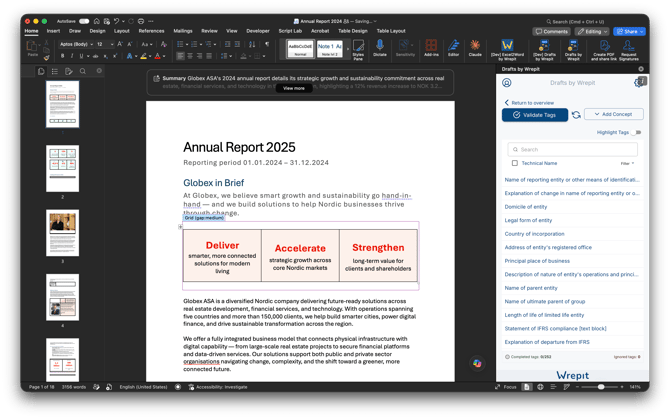Click the Wrepit tag search field
The width and height of the screenshot is (670, 419).
point(573,149)
